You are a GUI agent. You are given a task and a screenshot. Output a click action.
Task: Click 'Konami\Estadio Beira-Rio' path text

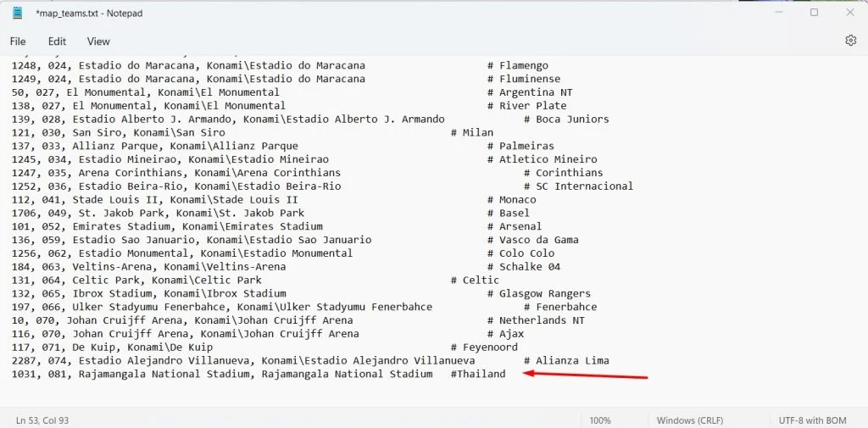point(268,186)
